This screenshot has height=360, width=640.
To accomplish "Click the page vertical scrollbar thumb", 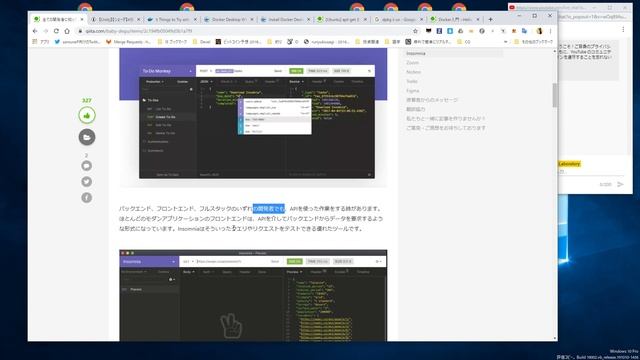I will (555, 95).
